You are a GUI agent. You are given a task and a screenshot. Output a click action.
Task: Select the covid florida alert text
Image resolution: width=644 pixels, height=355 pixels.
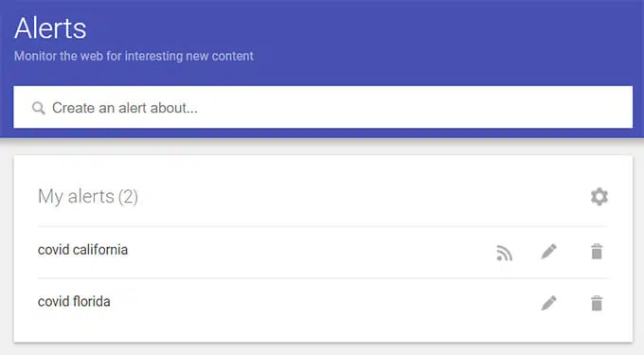pos(74,301)
